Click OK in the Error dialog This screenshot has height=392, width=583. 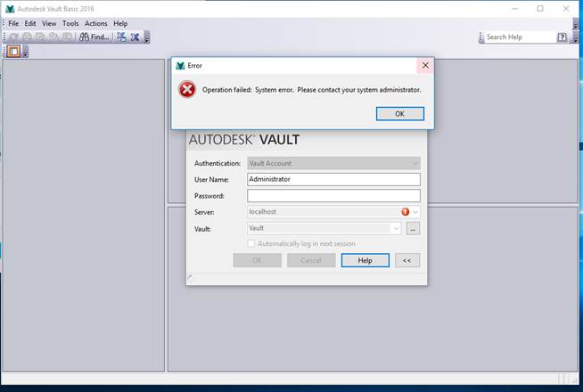pos(399,114)
